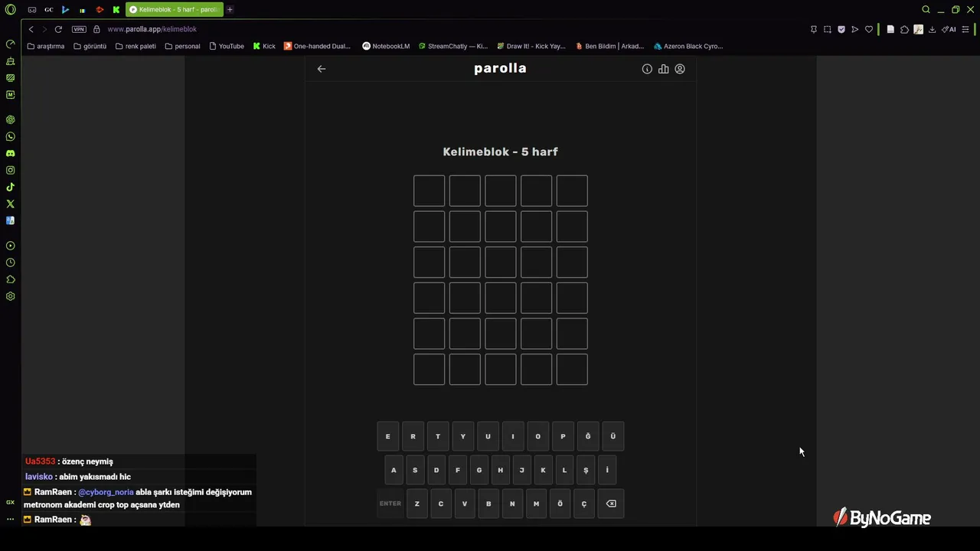Open Instagram in the sidebar
Viewport: 980px width, 551px height.
coord(11,170)
